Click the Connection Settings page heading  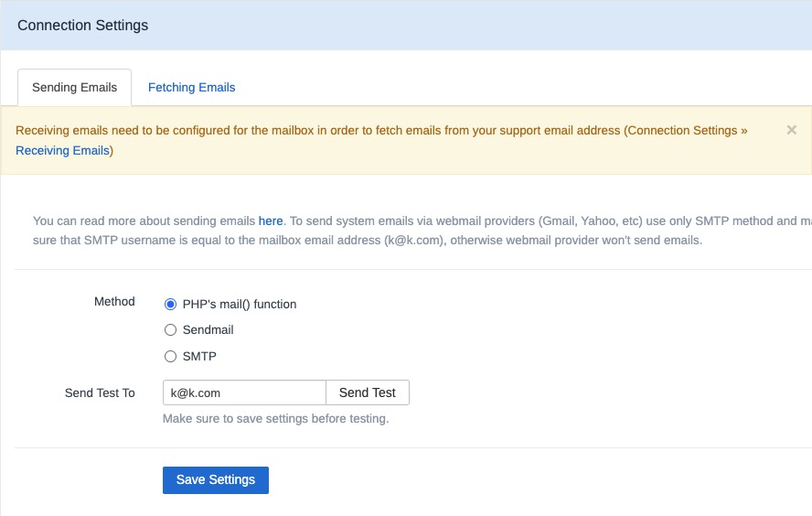[82, 26]
